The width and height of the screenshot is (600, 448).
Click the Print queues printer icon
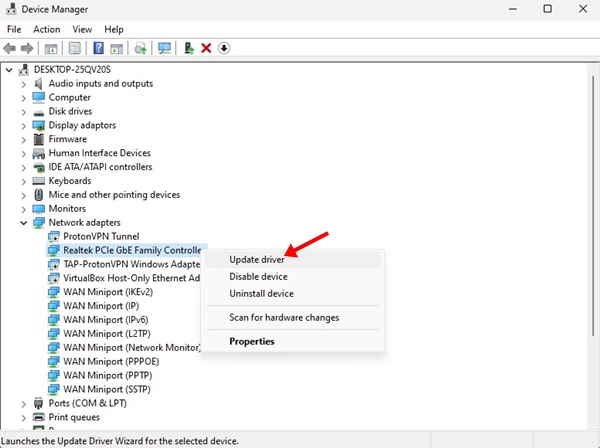pos(39,417)
